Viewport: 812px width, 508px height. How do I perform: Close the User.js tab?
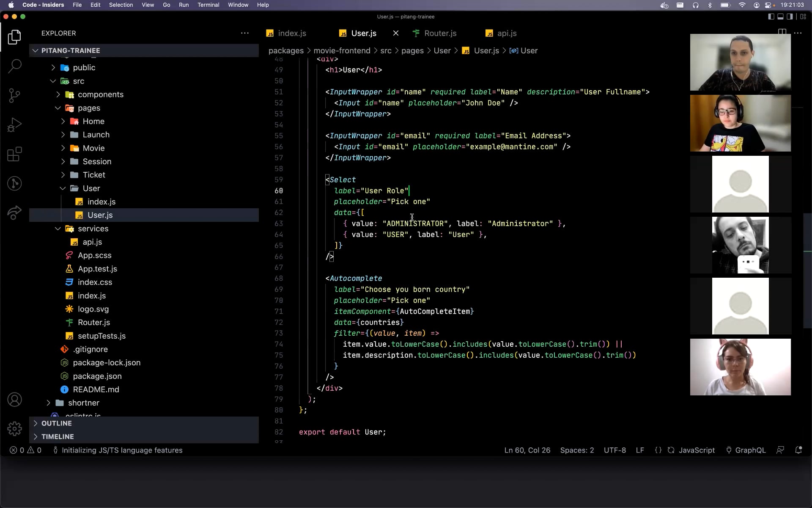coord(395,33)
